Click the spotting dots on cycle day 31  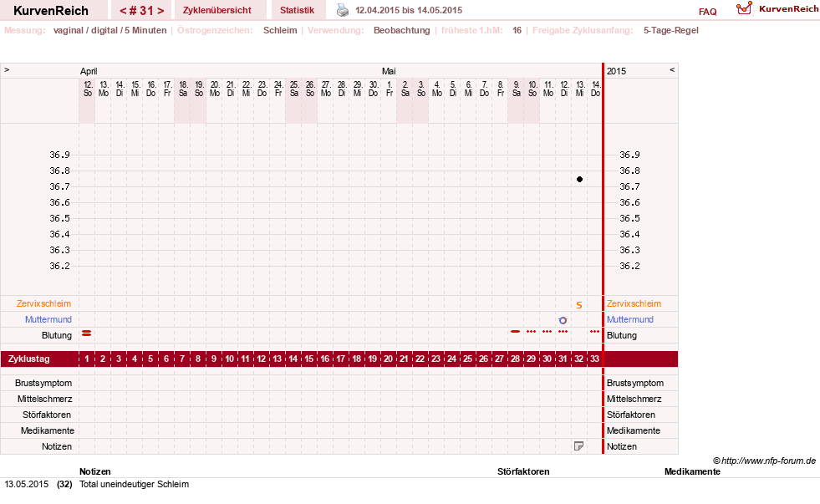(x=563, y=332)
